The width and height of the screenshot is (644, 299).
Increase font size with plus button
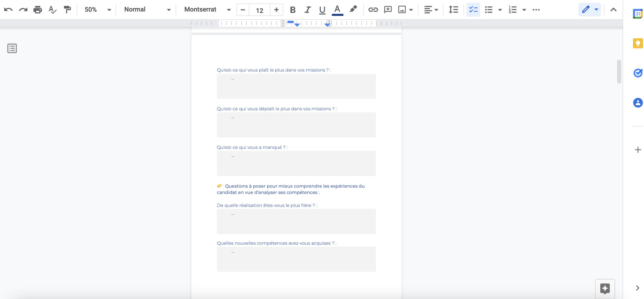[276, 10]
